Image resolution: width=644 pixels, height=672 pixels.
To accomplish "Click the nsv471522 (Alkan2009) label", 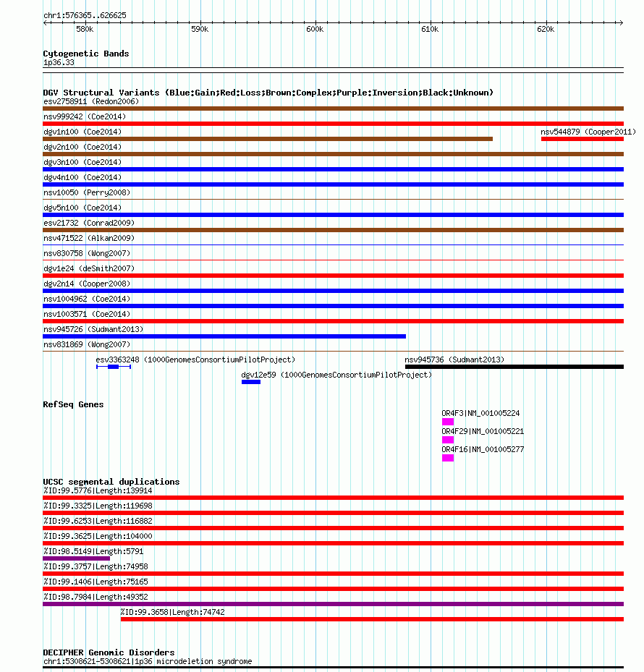I will point(89,238).
